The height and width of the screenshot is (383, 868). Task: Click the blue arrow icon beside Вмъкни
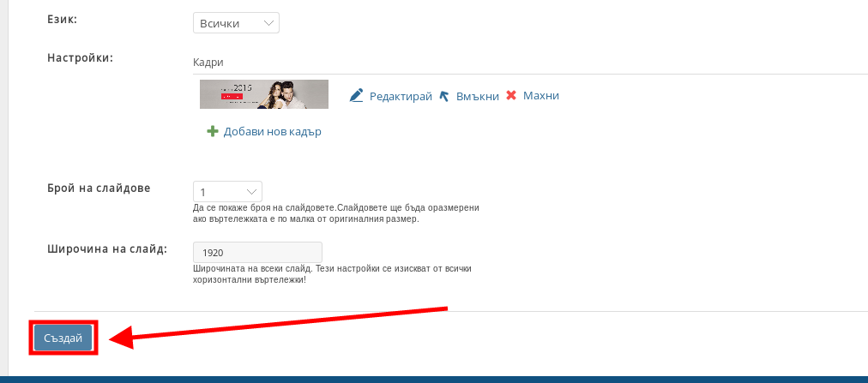tap(444, 96)
